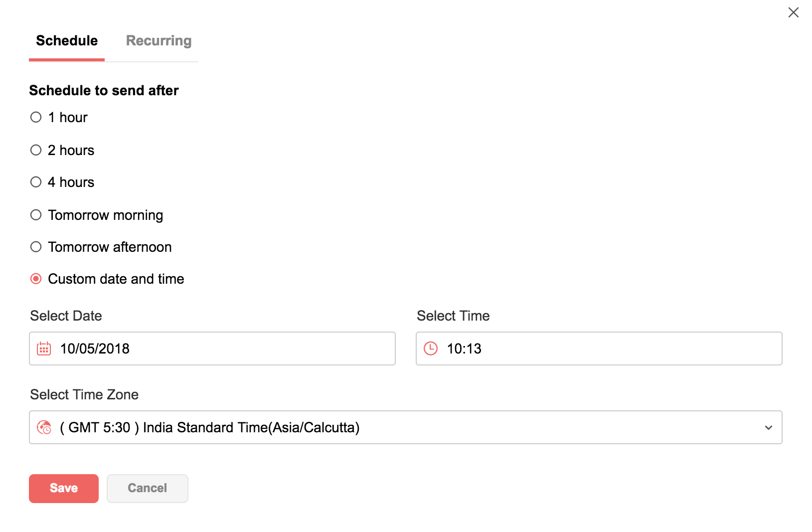Click the time field showing 10:13
This screenshot has width=812, height=532.
coord(608,349)
